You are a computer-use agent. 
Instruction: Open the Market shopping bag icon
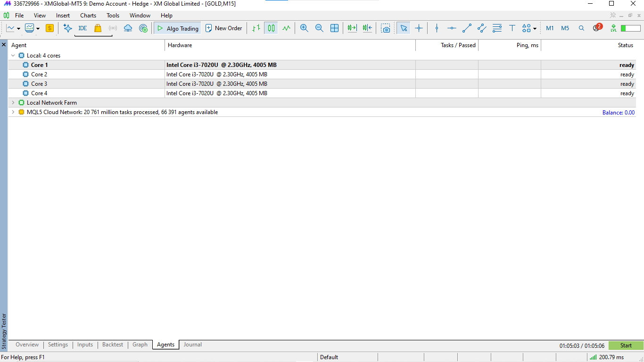(98, 28)
